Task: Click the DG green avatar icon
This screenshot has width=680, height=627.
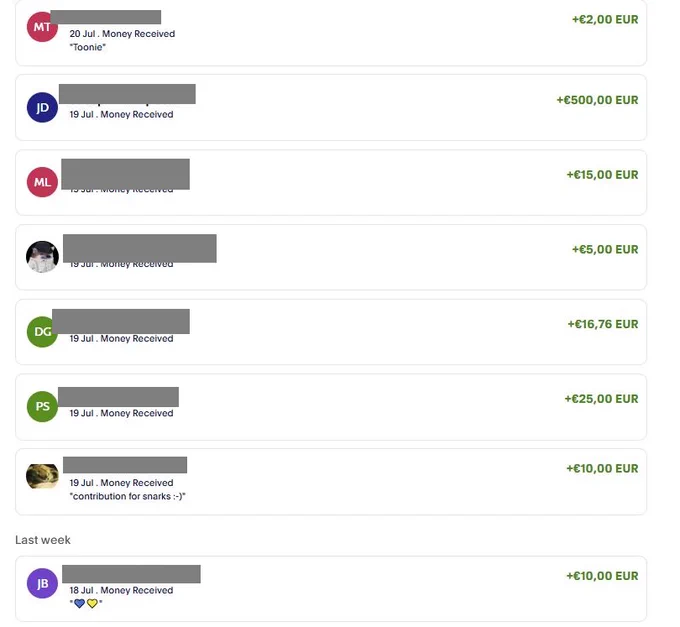Action: pos(42,332)
